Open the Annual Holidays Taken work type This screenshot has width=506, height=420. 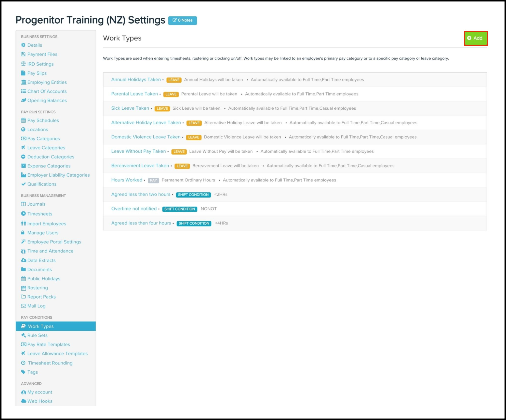tap(136, 79)
